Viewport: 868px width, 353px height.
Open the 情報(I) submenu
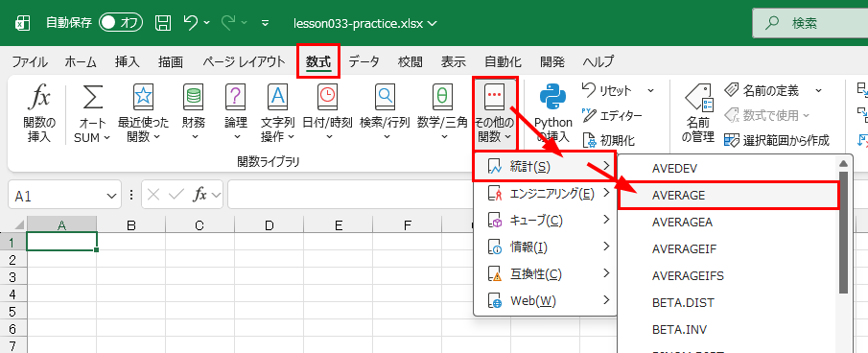(x=546, y=247)
